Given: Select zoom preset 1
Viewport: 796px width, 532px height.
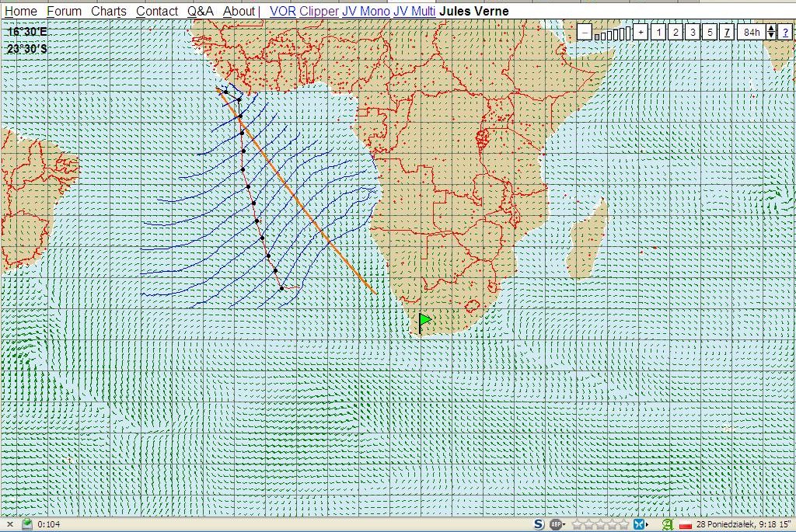Looking at the screenshot, I should [658, 32].
